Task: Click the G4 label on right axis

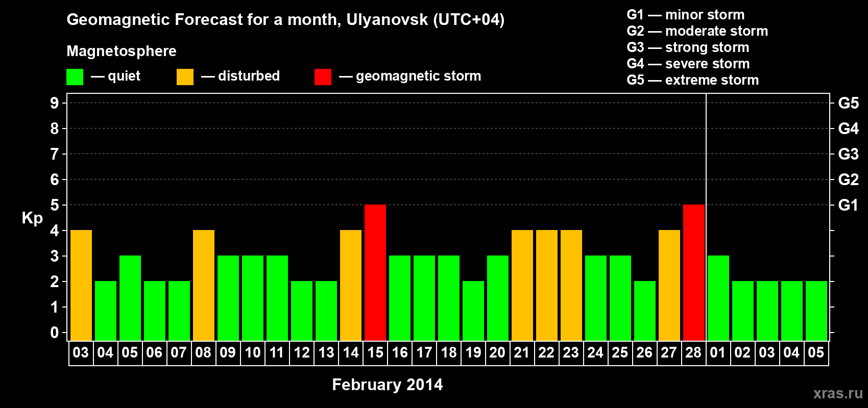Action: pyautogui.click(x=848, y=129)
